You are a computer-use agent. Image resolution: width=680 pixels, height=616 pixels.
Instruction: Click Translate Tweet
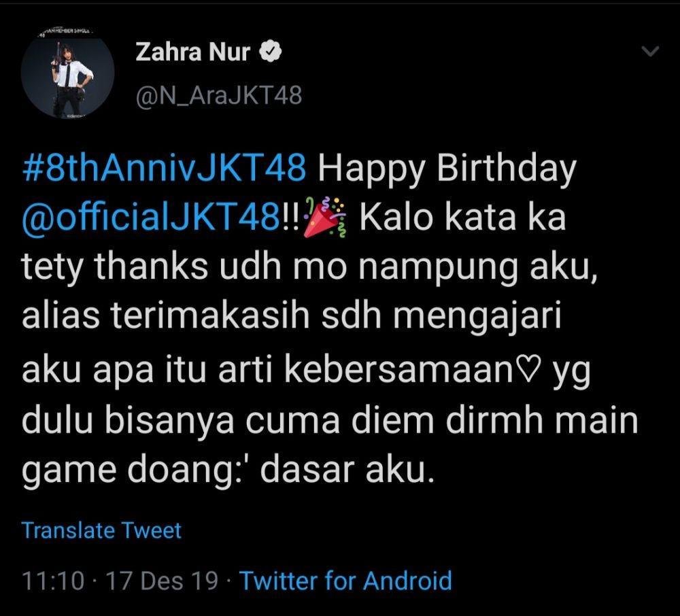pos(101,530)
